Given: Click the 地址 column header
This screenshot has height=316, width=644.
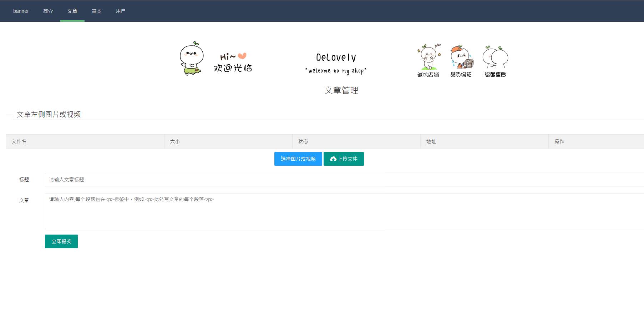Looking at the screenshot, I should point(485,141).
